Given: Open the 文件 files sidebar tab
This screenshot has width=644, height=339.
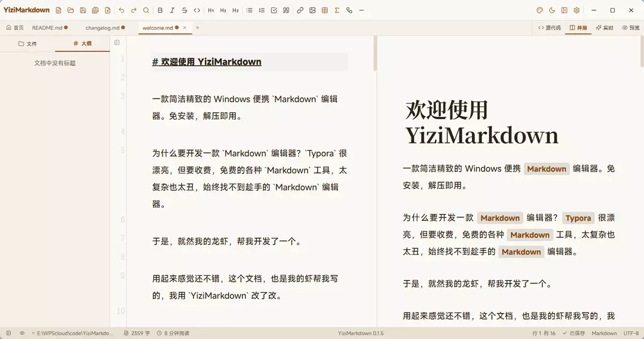Looking at the screenshot, I should (x=28, y=44).
